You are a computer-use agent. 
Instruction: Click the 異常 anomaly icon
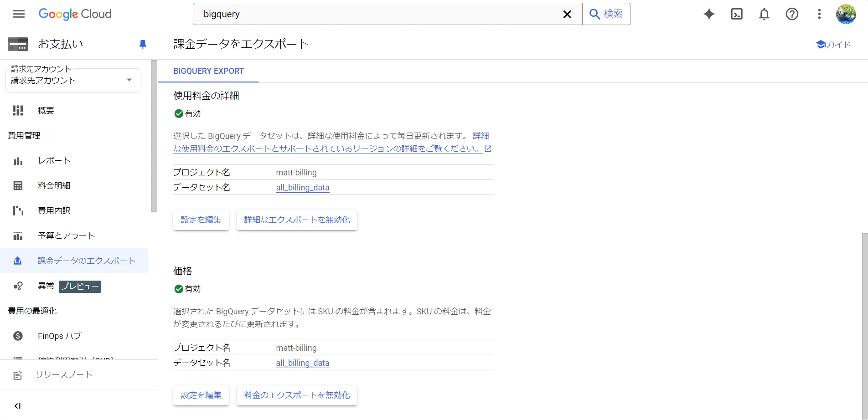pos(18,286)
